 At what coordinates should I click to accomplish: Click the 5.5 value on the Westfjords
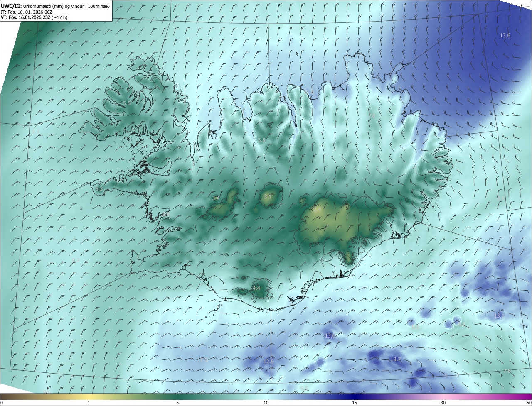point(127,103)
